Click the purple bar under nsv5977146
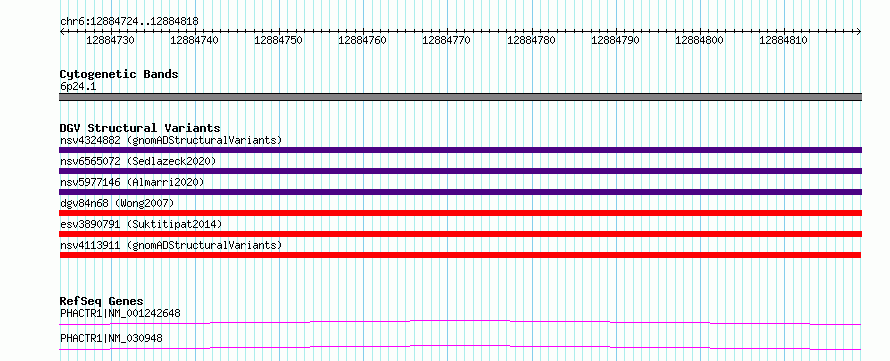This screenshot has height=361, width=890. click(x=460, y=192)
